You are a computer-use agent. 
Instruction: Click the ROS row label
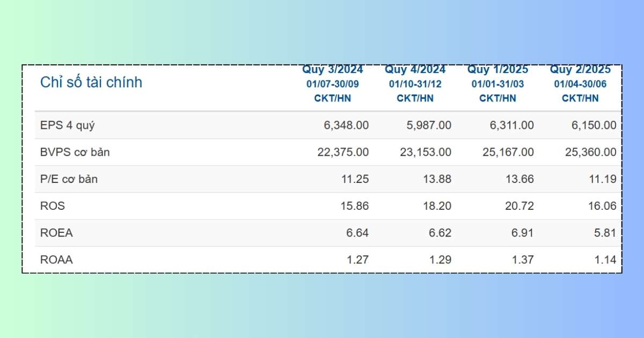coord(53,206)
